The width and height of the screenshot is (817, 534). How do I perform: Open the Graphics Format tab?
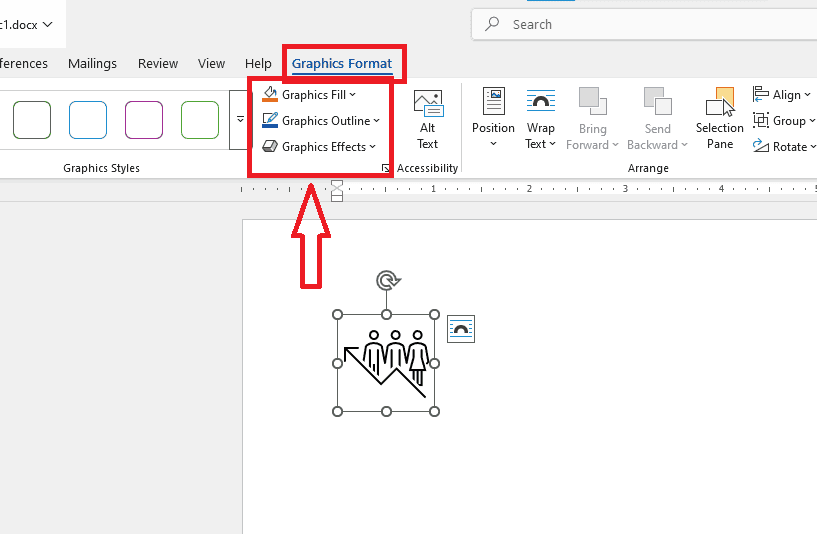tap(342, 64)
